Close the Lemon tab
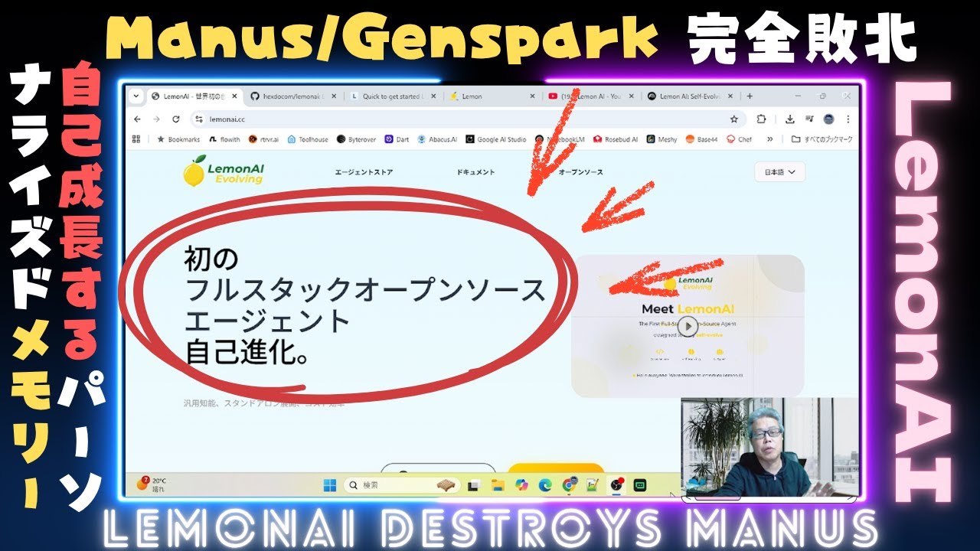Viewport: 980px width, 551px height. click(533, 96)
